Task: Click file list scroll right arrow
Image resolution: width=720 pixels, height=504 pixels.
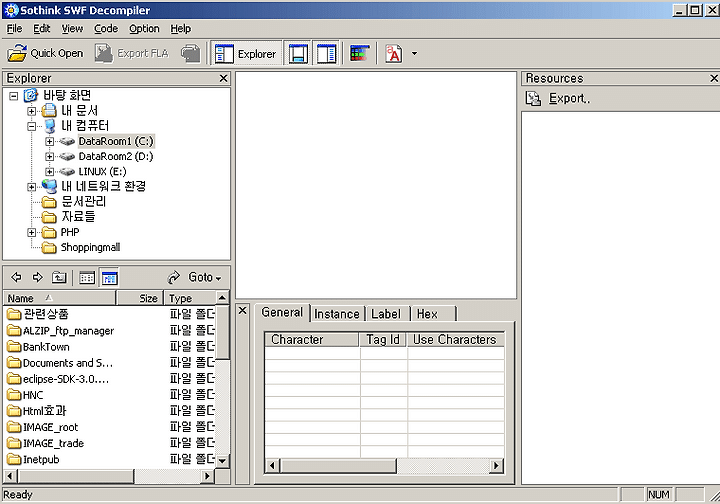Action: click(x=208, y=476)
